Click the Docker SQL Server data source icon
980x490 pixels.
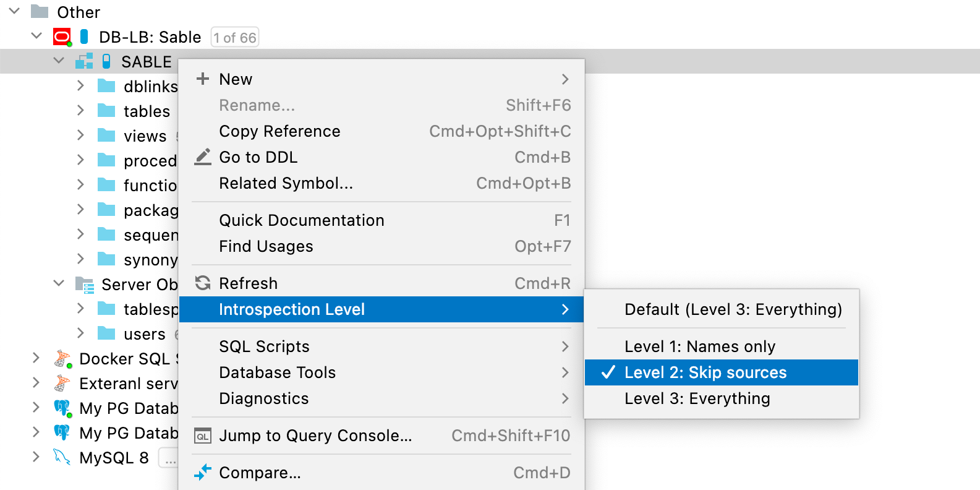[62, 359]
